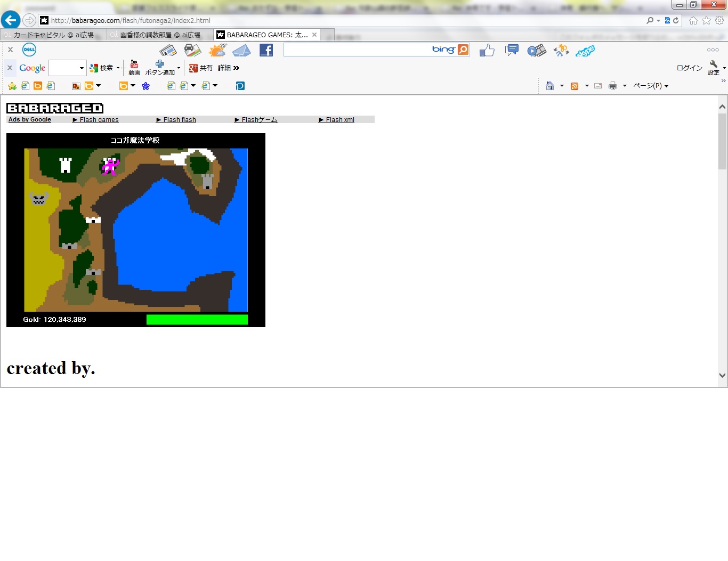Click the green health bar in game
The image size is (728, 561).
(x=197, y=319)
